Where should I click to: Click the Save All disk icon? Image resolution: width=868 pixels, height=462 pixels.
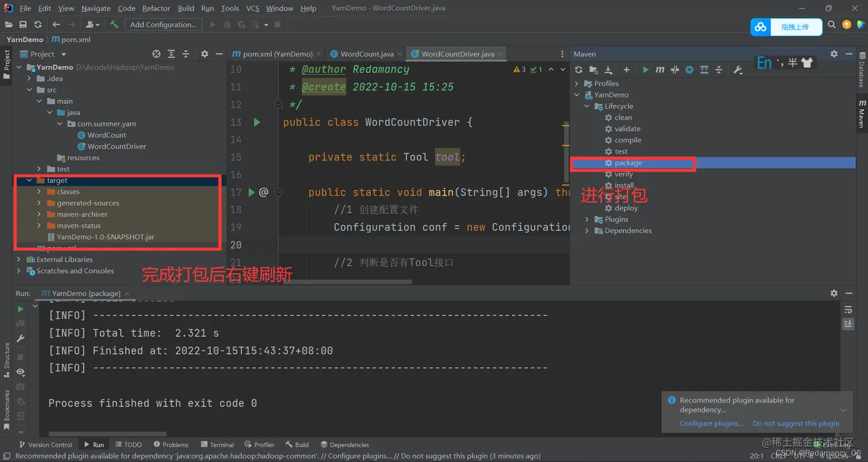pyautogui.click(x=24, y=25)
